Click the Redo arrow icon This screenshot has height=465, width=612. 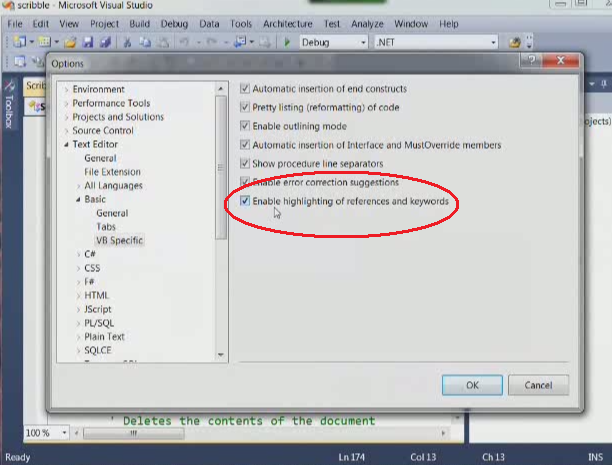[x=212, y=42]
